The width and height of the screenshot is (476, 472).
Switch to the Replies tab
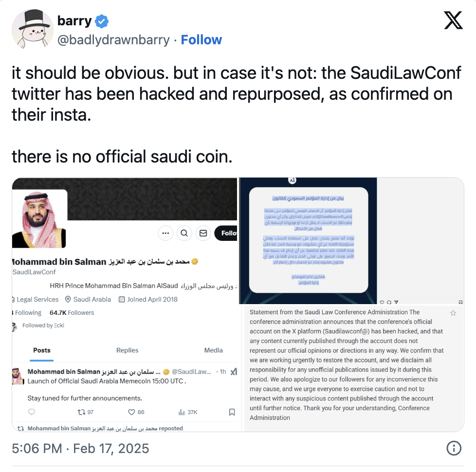coord(127,350)
